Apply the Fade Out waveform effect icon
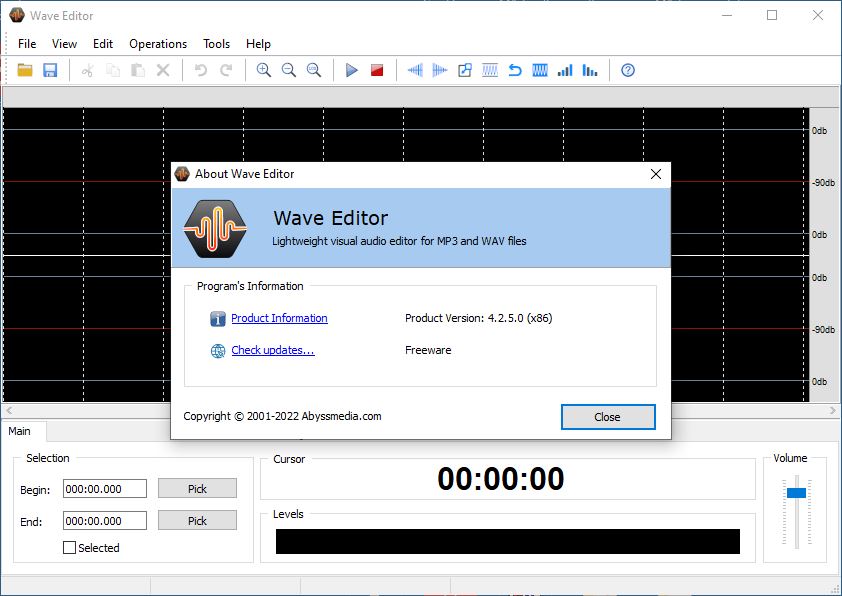The height and width of the screenshot is (596, 842). tap(440, 70)
